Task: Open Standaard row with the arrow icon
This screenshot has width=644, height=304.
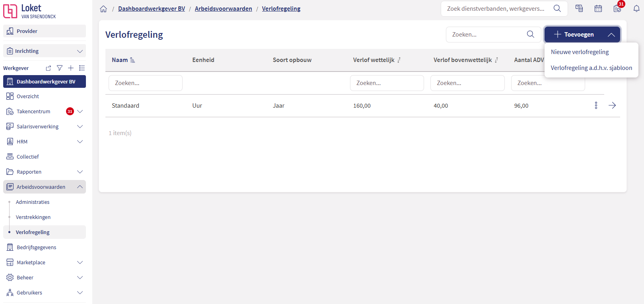Action: point(612,105)
